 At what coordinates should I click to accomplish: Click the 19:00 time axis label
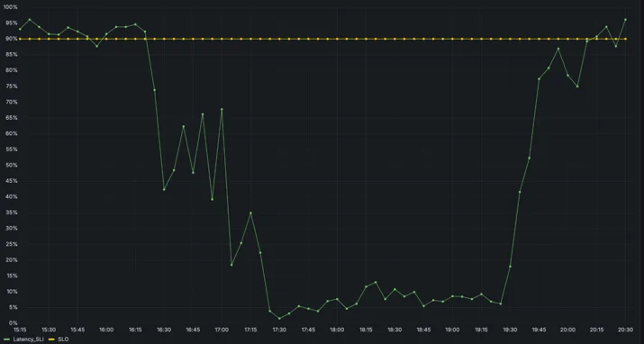[x=452, y=330]
